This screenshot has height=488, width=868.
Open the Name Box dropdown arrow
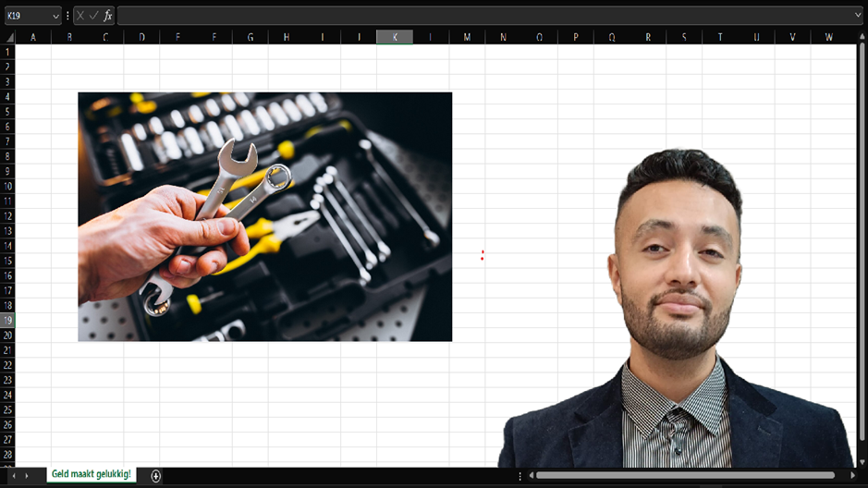(x=55, y=16)
